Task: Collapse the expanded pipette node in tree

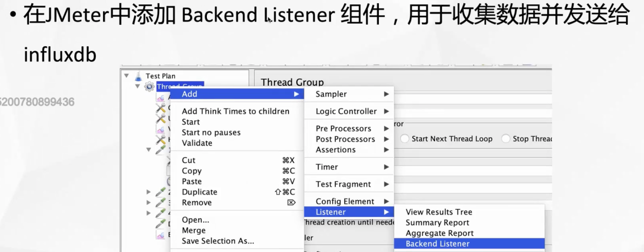Action: 149,150
